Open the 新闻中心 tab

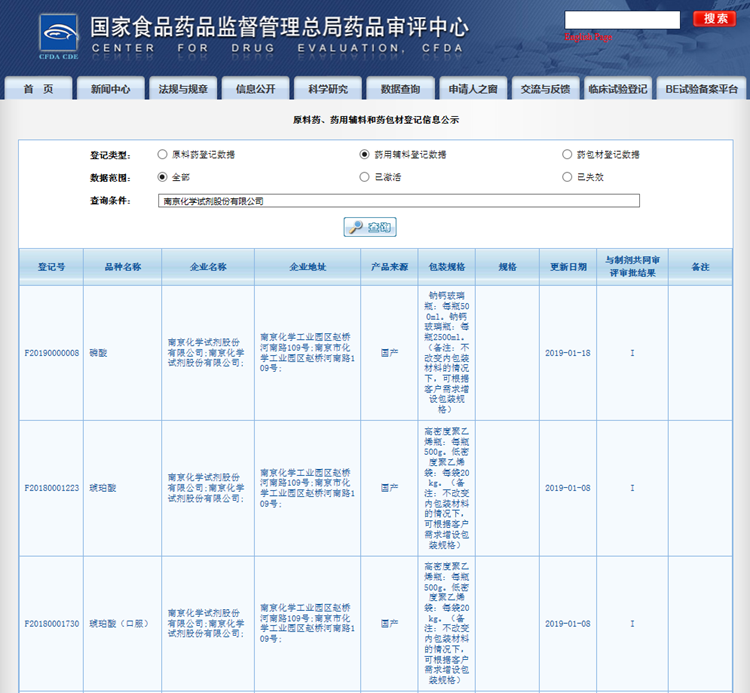[x=110, y=88]
